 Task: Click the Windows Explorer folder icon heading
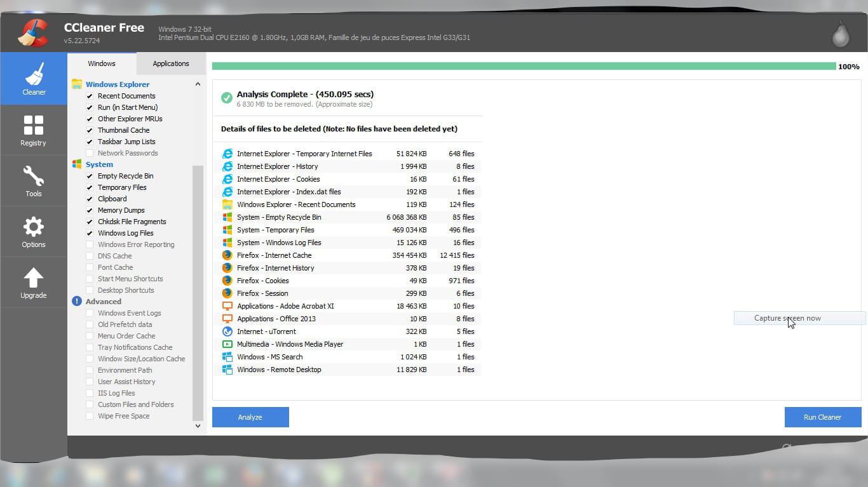(77, 84)
